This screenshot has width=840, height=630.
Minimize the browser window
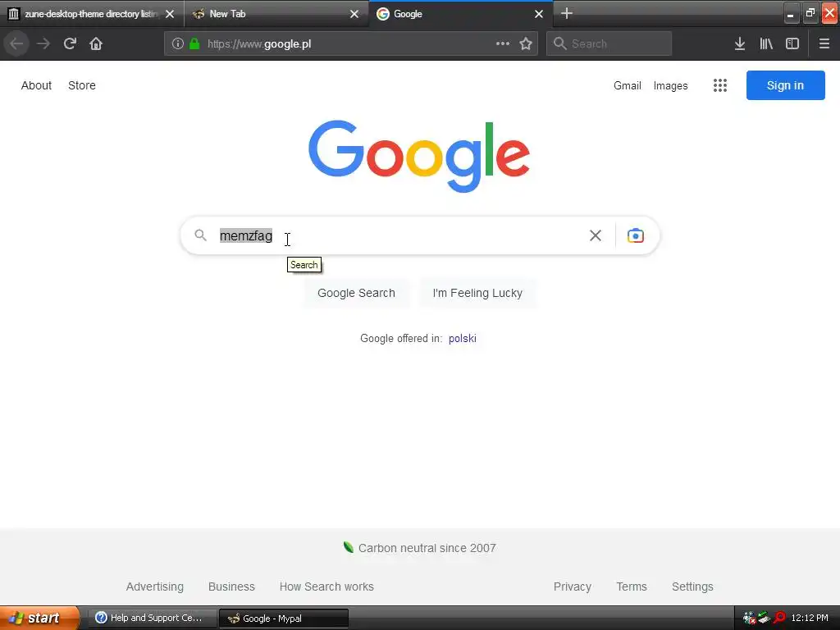point(791,13)
